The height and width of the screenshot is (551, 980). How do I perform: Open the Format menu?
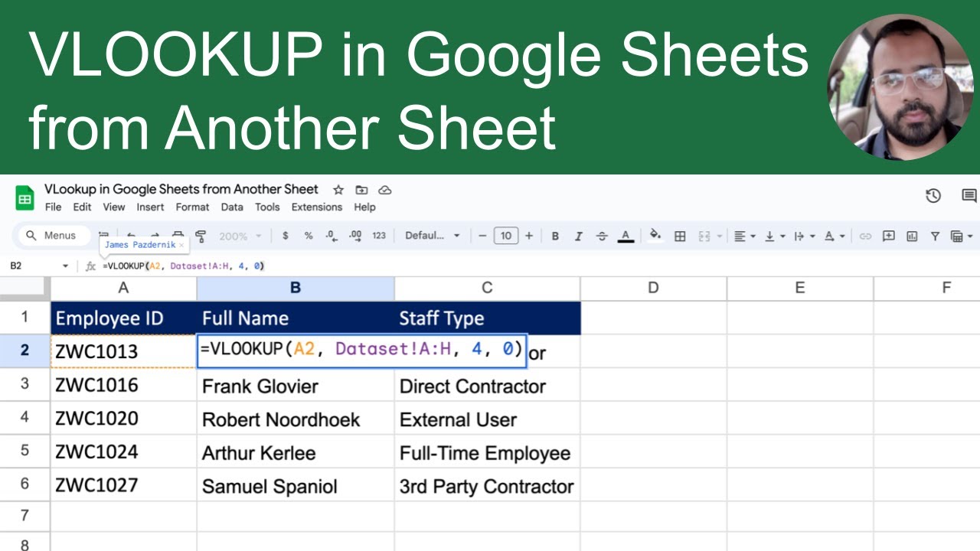(192, 207)
